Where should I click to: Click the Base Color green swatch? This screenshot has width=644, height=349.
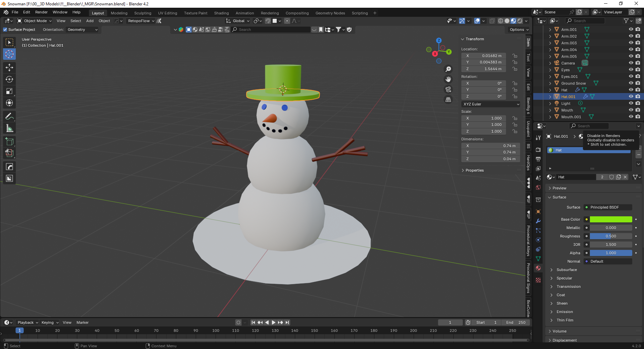click(611, 219)
